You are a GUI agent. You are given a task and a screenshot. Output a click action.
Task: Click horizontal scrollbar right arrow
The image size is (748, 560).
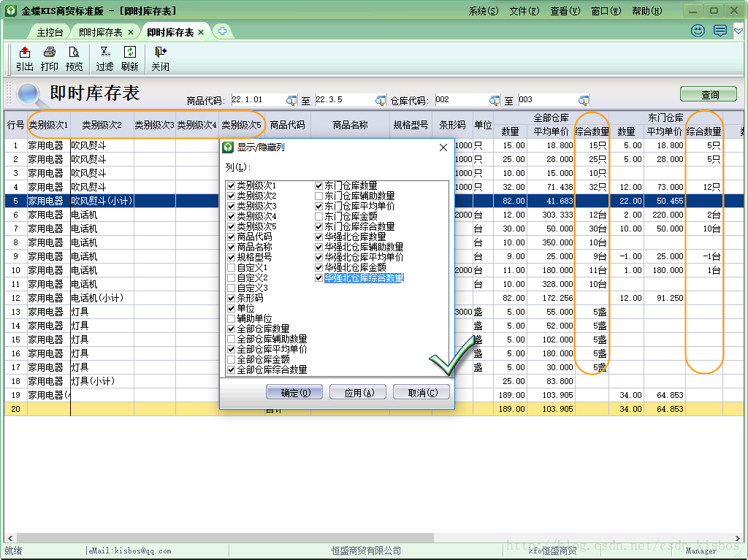pyautogui.click(x=738, y=538)
